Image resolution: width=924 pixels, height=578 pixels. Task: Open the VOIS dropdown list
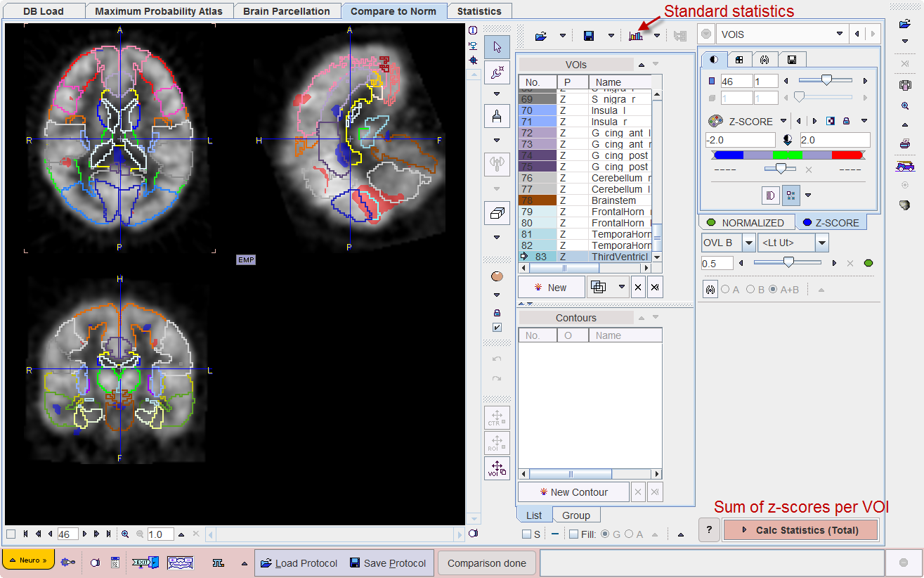point(840,34)
